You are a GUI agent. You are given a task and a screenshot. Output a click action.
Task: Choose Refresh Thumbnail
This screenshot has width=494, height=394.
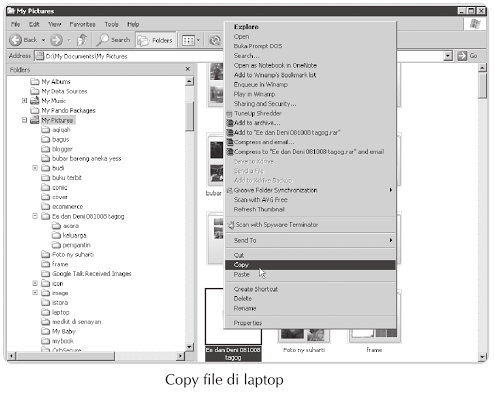coord(310,209)
